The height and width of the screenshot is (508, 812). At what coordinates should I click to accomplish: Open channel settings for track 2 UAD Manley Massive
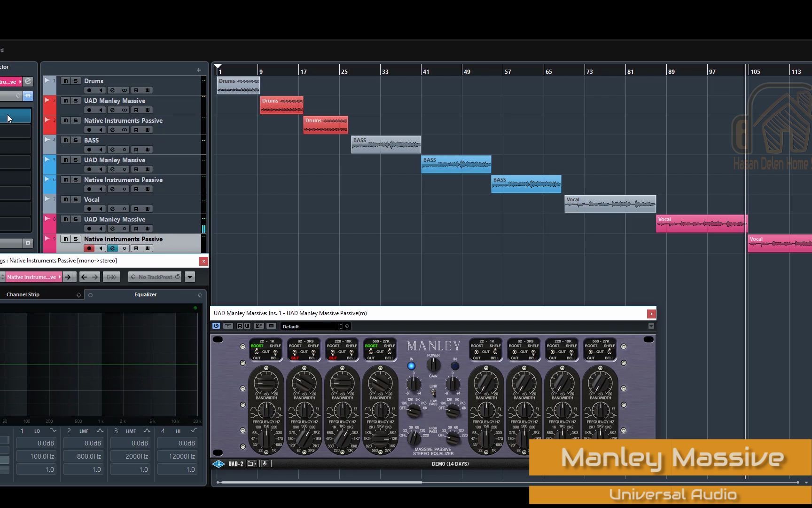[x=112, y=110]
